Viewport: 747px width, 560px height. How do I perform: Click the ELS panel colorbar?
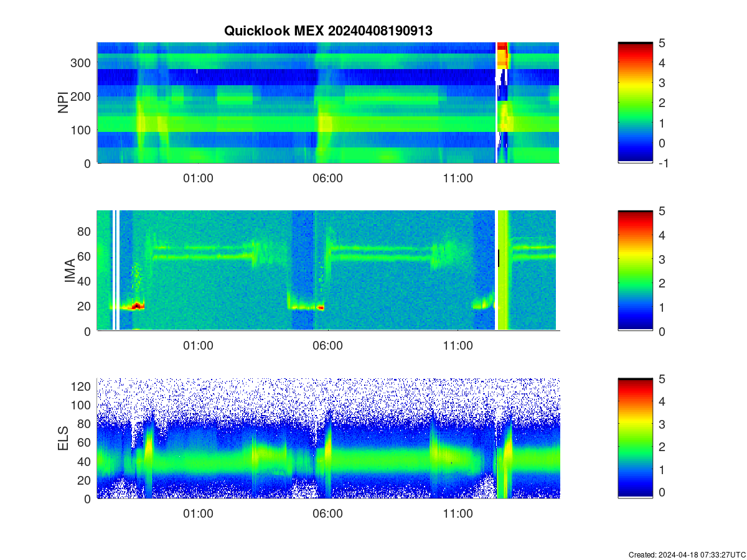(x=635, y=438)
